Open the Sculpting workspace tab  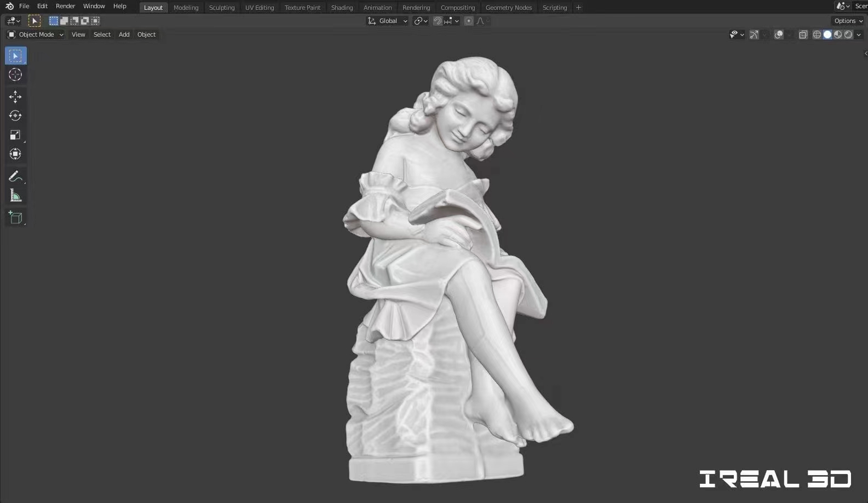coord(222,8)
